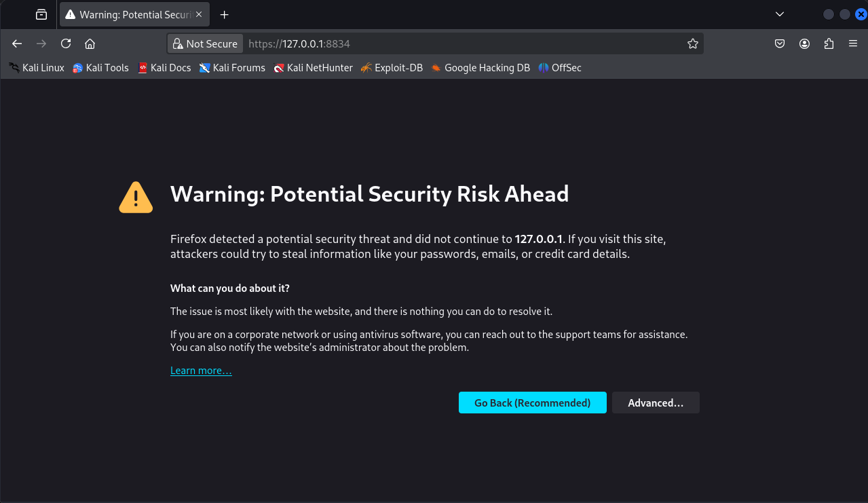The image size is (868, 503).
Task: Reload the current page
Action: tap(66, 43)
